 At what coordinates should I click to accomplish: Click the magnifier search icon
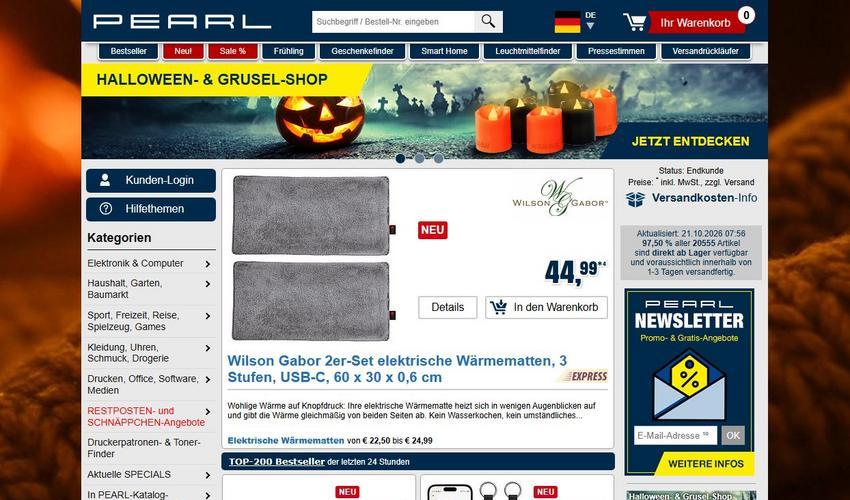pyautogui.click(x=488, y=22)
